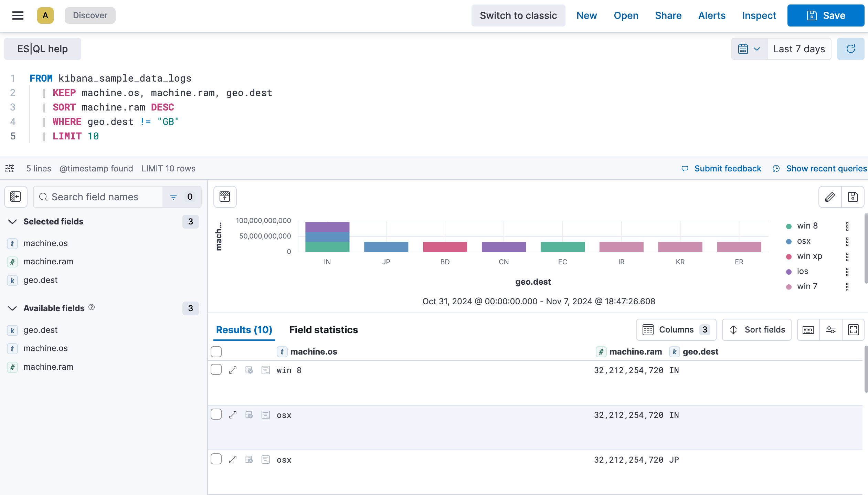Open keyboard shortcuts for the results table

pyautogui.click(x=808, y=329)
